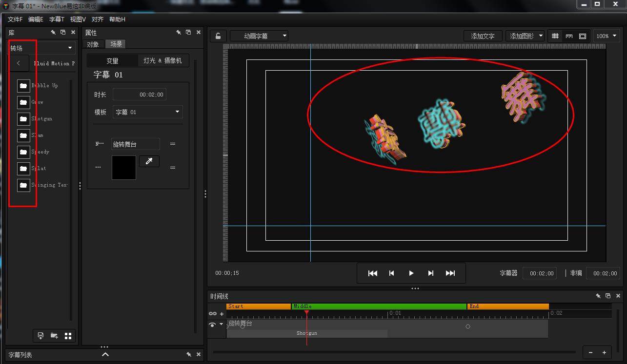Jump to start of the title

pos(373,273)
